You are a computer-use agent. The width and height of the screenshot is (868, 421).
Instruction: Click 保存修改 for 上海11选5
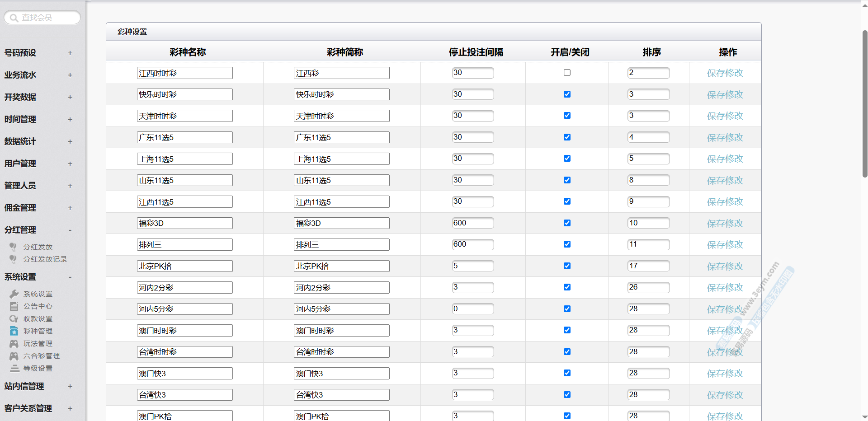725,159
